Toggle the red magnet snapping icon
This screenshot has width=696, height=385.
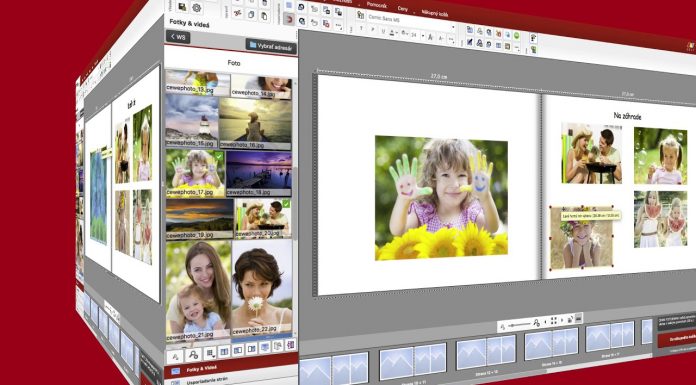click(289, 19)
